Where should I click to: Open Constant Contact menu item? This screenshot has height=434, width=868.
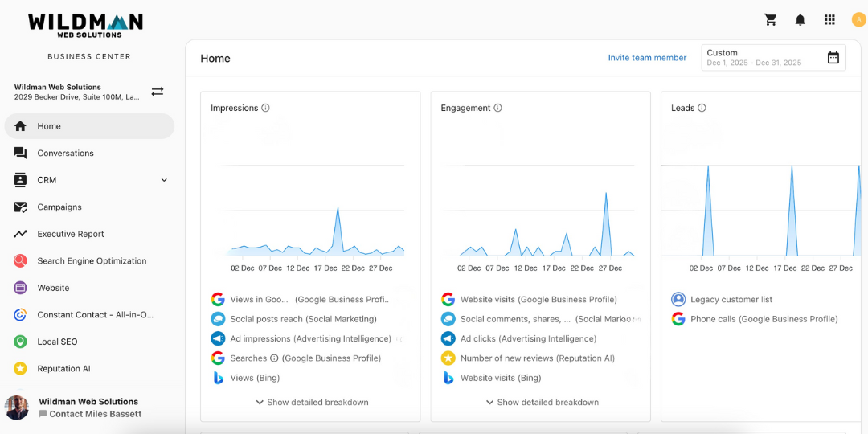(x=89, y=314)
